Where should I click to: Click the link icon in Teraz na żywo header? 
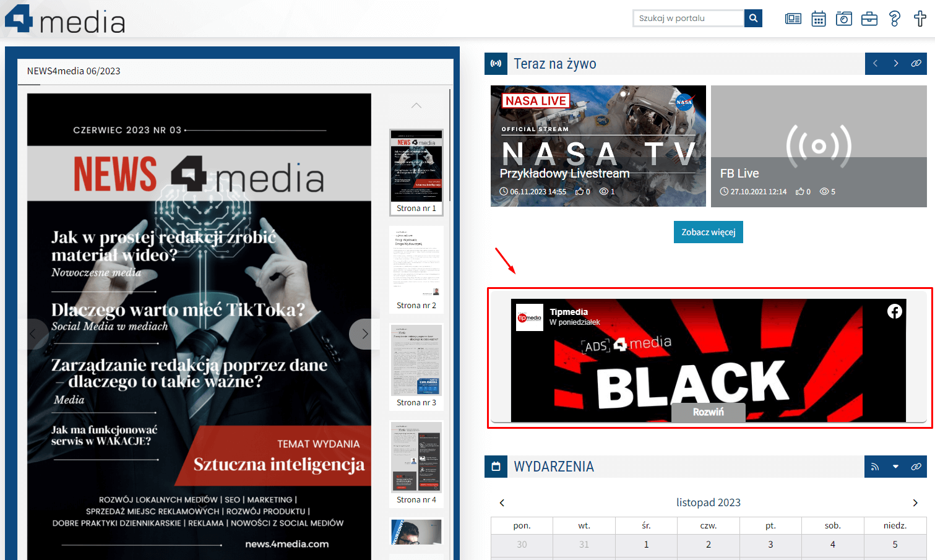[x=916, y=64]
